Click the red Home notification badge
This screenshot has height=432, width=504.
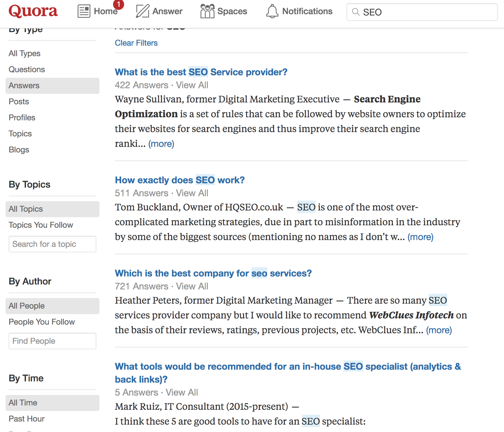click(119, 4)
